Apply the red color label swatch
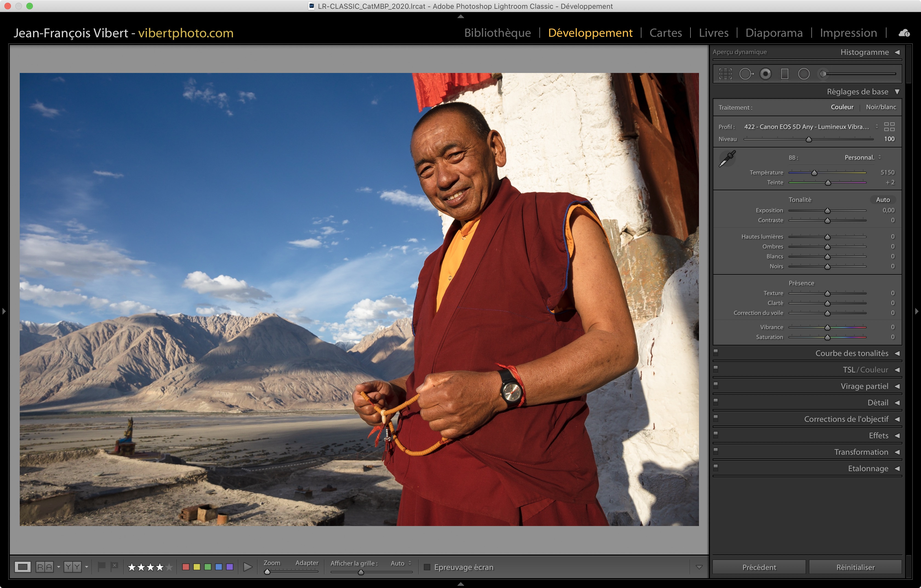Screen dimensions: 921x588 tap(186, 567)
